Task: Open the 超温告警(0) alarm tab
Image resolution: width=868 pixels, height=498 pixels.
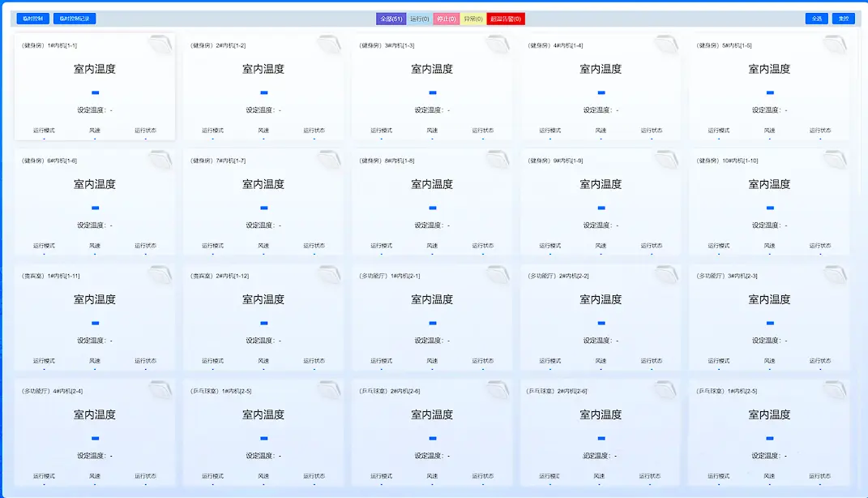Action: [x=506, y=19]
